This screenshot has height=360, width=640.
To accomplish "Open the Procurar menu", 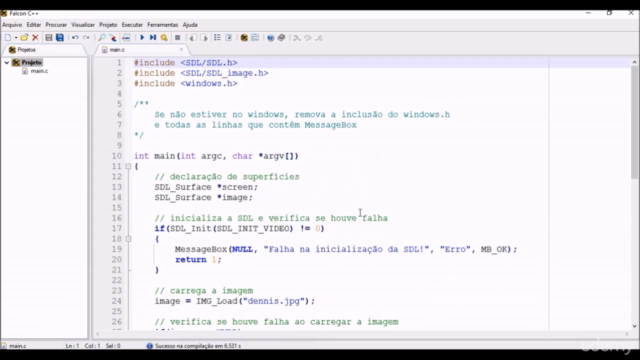I will pos(56,25).
